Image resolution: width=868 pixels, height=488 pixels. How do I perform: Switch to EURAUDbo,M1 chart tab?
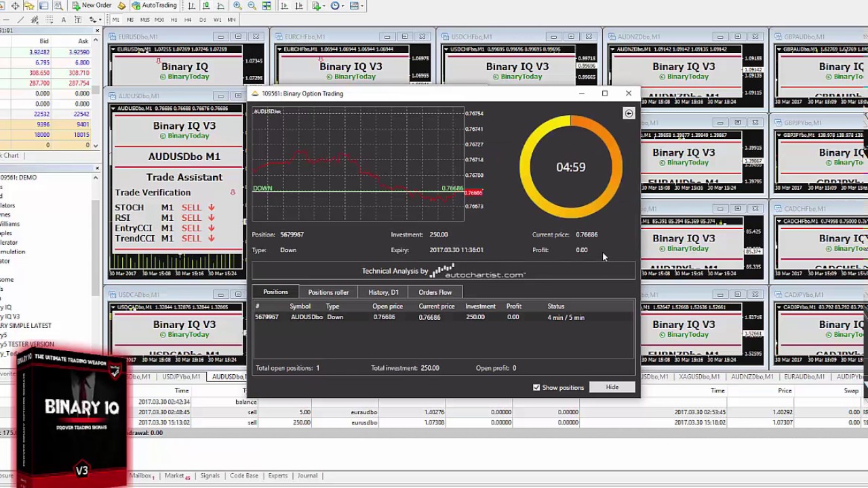pos(804,377)
